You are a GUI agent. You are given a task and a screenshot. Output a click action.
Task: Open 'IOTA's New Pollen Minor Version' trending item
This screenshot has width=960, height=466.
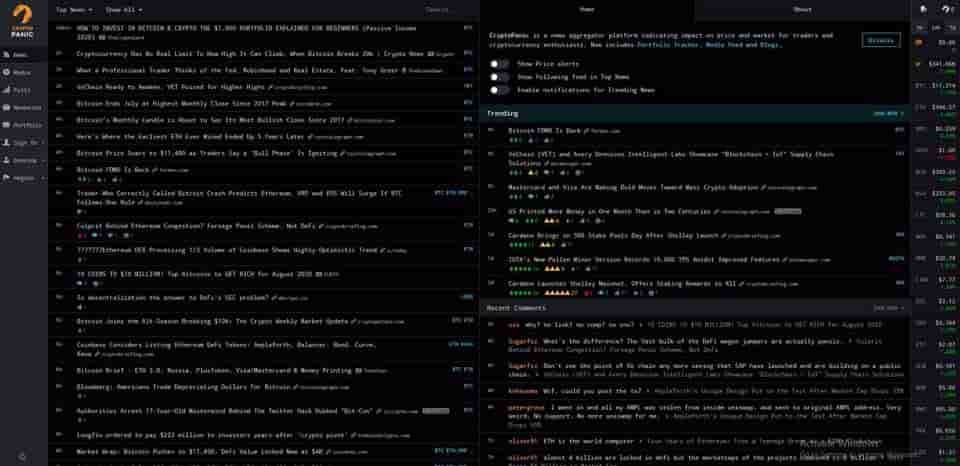tap(644, 260)
